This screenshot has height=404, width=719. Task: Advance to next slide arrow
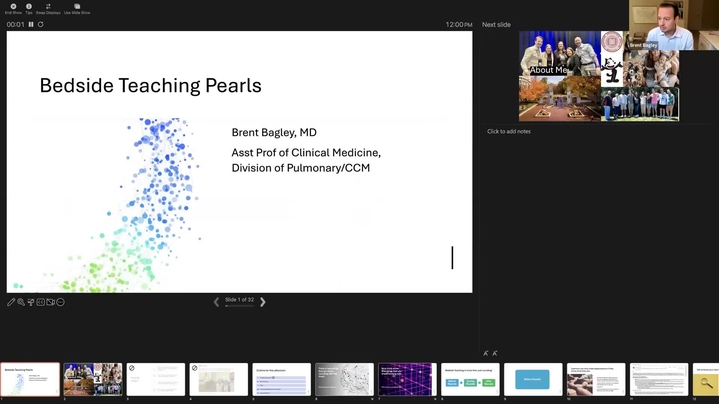pyautogui.click(x=263, y=301)
